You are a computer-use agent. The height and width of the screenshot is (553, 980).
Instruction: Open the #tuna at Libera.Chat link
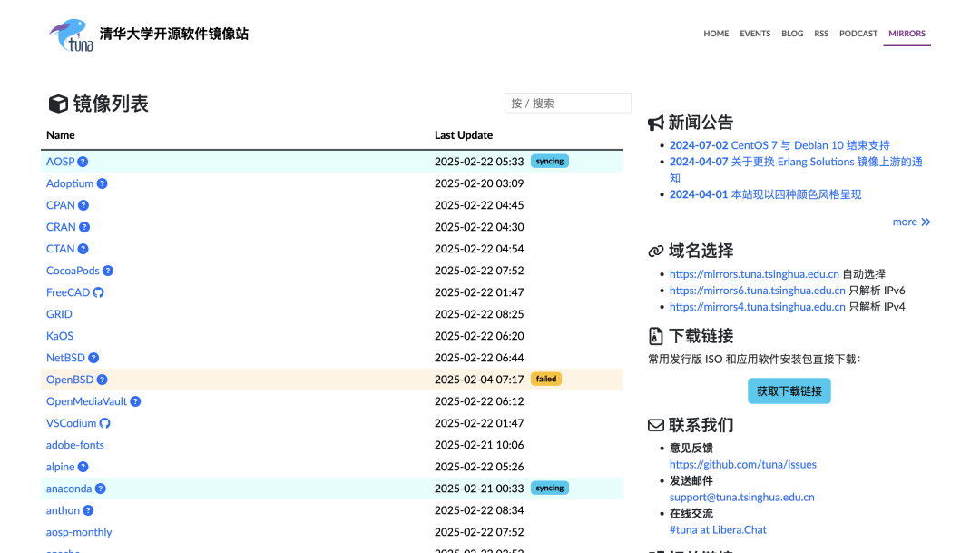click(x=718, y=529)
